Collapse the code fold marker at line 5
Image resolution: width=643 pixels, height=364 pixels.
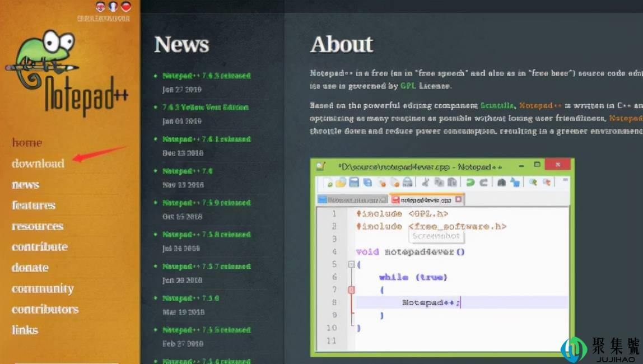[351, 264]
